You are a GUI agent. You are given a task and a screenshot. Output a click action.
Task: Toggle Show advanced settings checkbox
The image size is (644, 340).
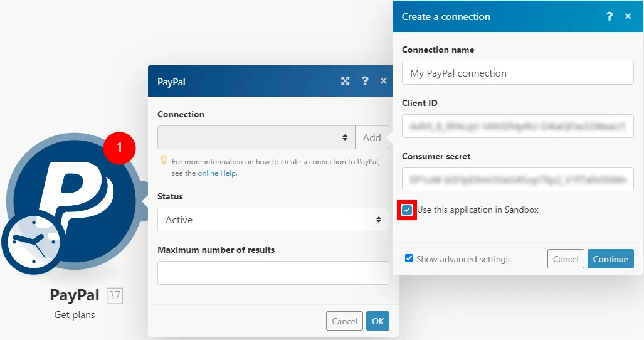pos(409,258)
